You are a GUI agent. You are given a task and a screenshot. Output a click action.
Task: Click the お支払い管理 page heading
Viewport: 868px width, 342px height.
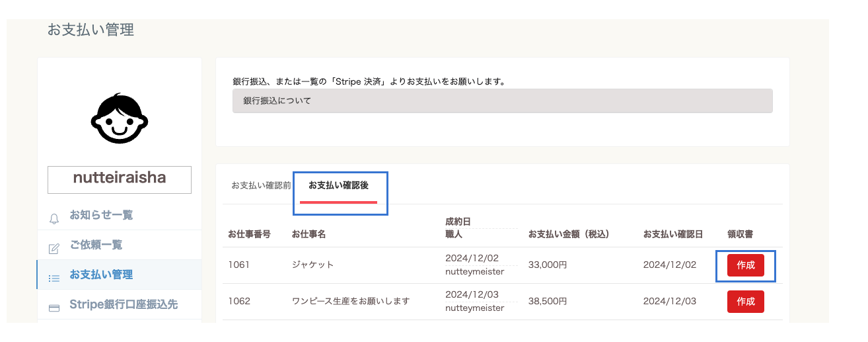coord(90,30)
